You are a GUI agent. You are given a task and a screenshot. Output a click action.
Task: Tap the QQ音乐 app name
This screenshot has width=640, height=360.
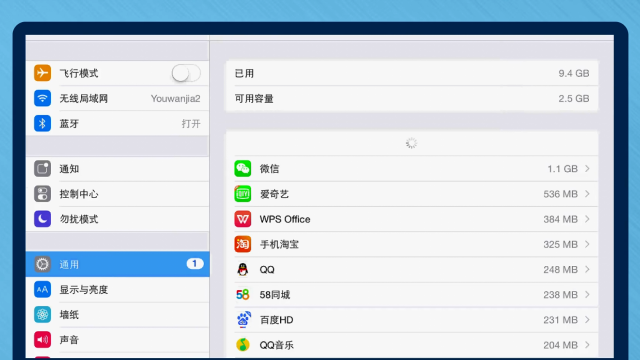coord(276,345)
